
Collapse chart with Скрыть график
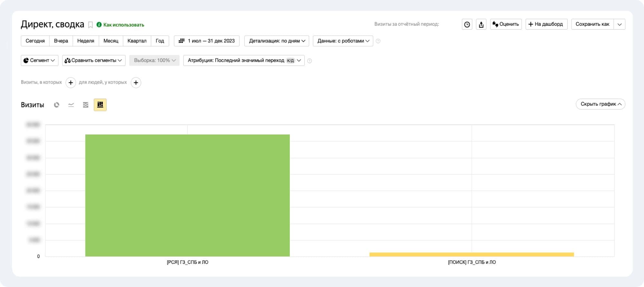coord(600,104)
